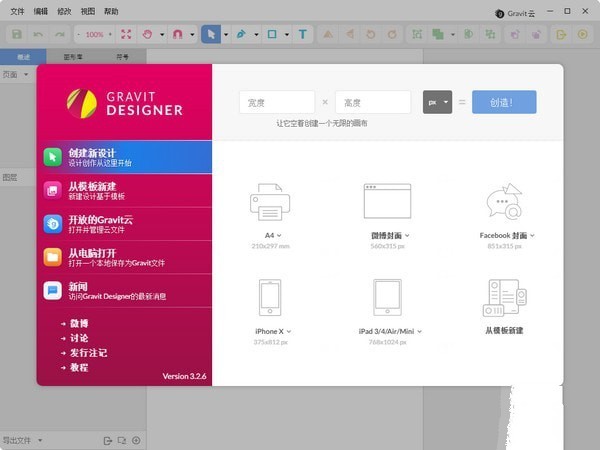
Task: Expand the iPad 3/4/Air/Mini preset list
Action: 419,331
